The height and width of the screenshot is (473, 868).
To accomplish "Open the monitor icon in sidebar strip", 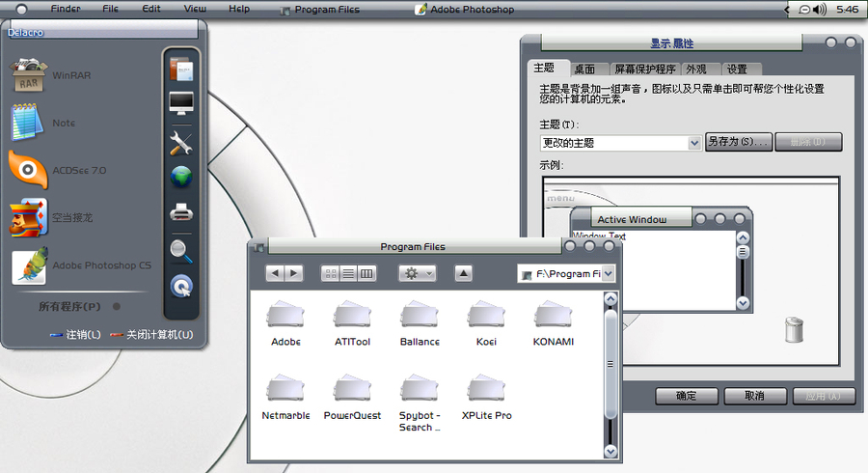I will click(181, 103).
